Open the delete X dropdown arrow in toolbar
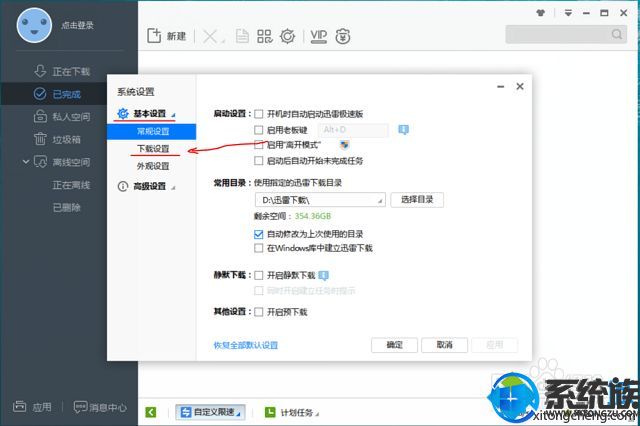Viewport: 640px width, 426px height. click(223, 41)
